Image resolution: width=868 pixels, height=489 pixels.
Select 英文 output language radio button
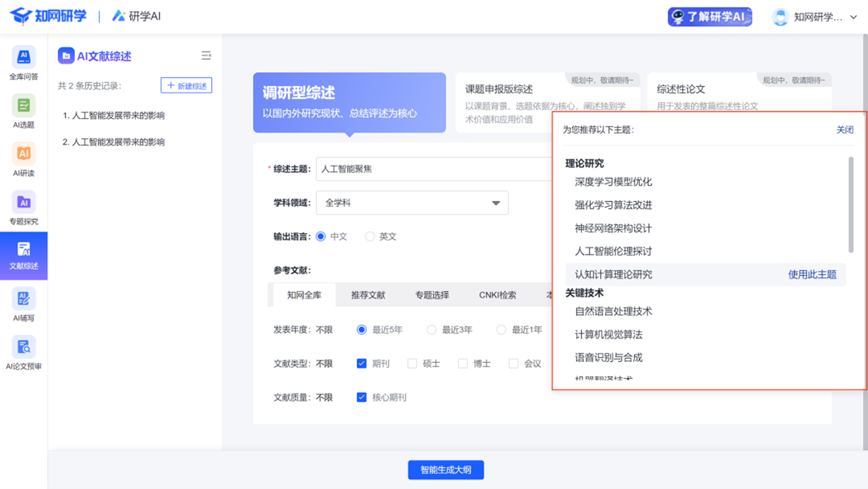[x=370, y=236]
